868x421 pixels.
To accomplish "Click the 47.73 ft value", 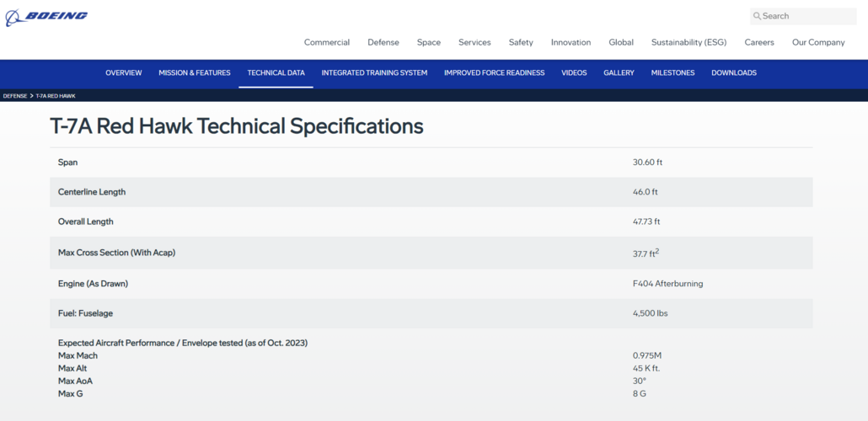I will (646, 221).
